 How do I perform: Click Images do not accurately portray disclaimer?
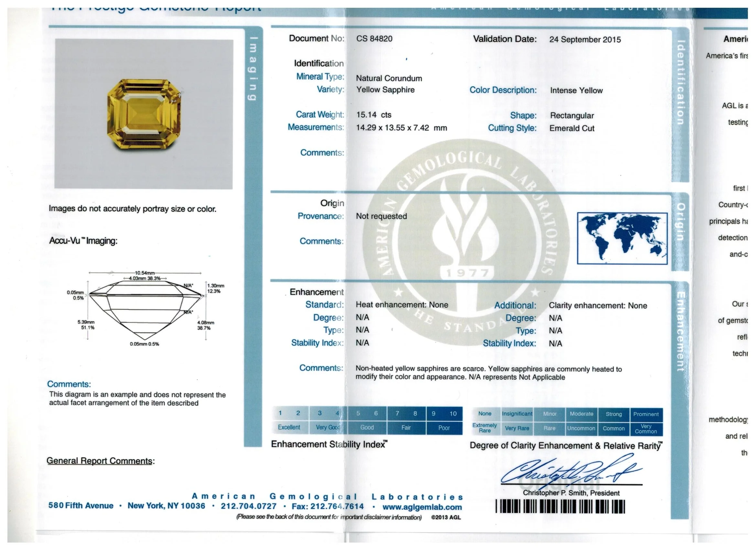(x=132, y=209)
